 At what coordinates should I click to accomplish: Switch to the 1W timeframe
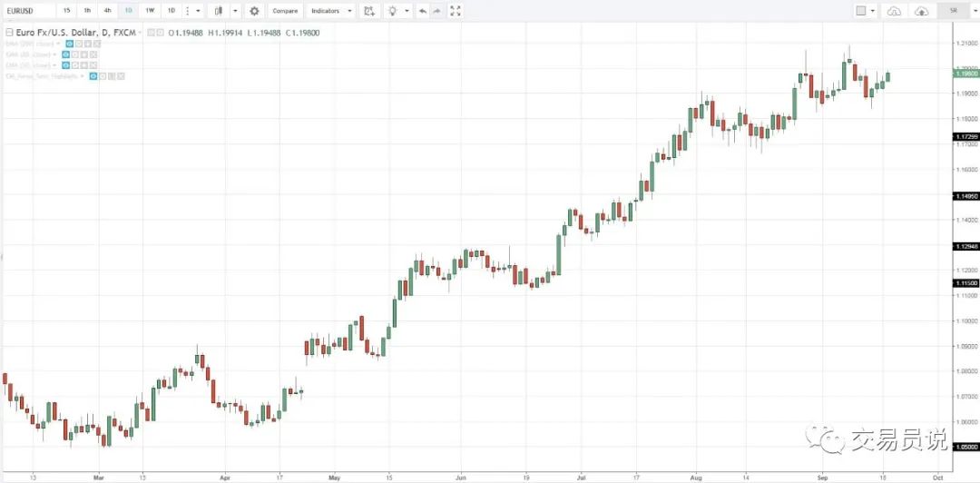(x=150, y=11)
